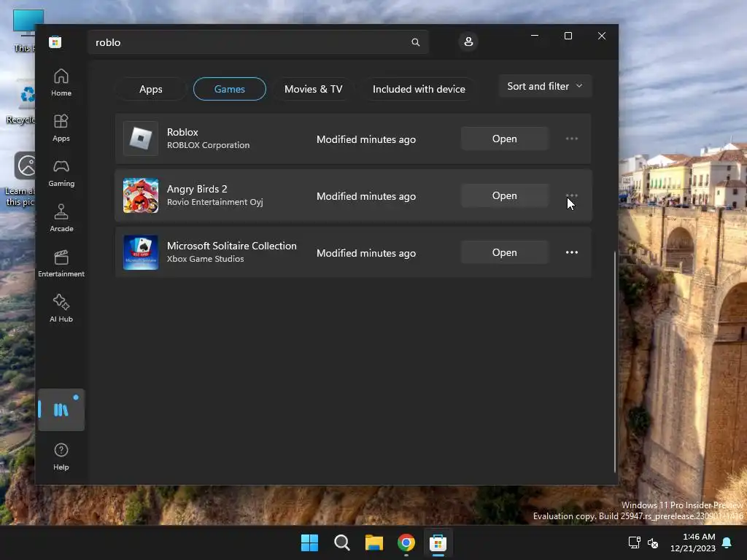Click Roblox app icon
The height and width of the screenshot is (560, 747).
click(x=141, y=139)
